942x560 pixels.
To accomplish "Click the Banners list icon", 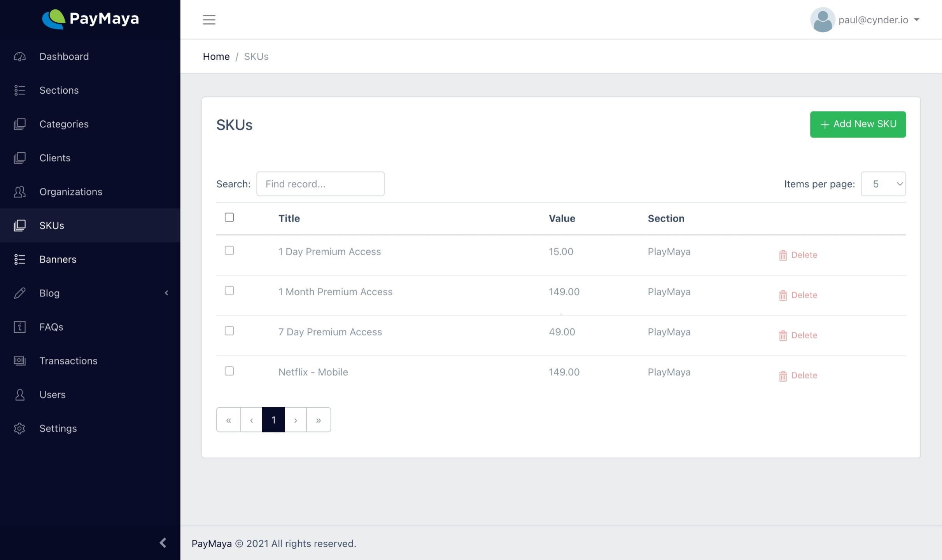I will click(19, 259).
